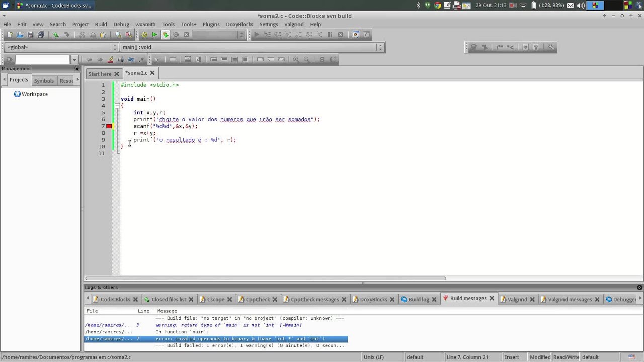Collapse the code fold at line 4
This screenshot has width=644, height=362.
(x=117, y=106)
